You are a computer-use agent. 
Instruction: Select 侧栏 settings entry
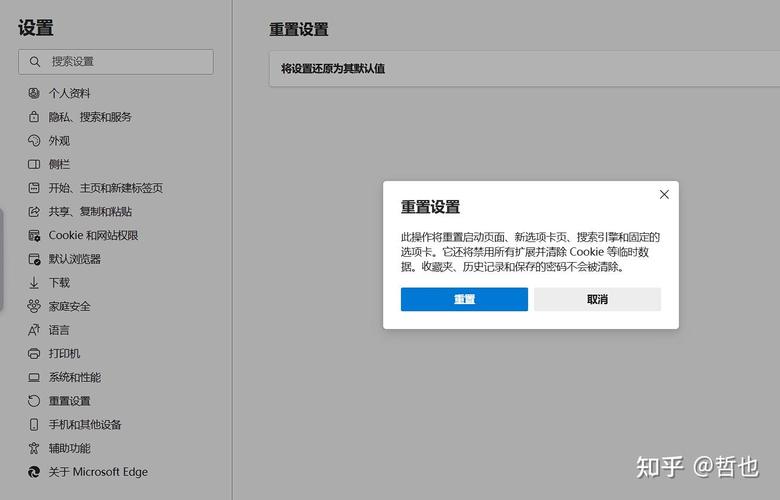point(59,164)
